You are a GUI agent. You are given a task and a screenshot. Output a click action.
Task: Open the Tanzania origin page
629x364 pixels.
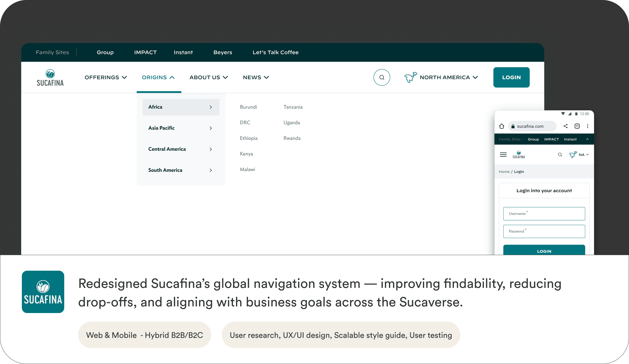[293, 107]
